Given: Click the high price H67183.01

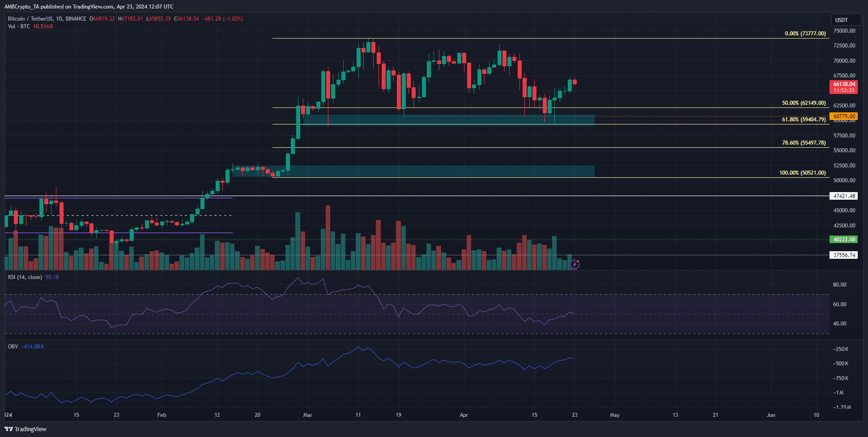Looking at the screenshot, I should 131,19.
